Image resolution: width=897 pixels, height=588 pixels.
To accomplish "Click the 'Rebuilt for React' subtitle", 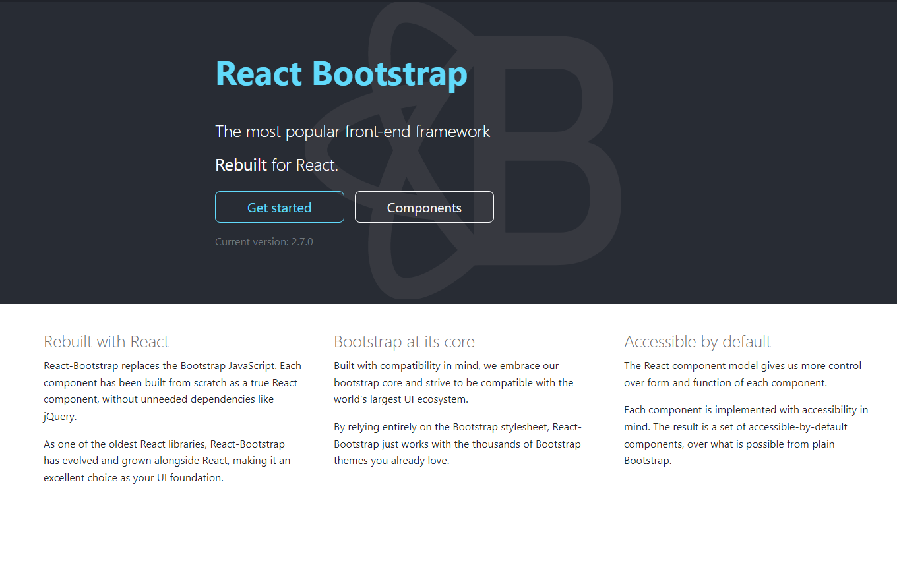I will (276, 164).
